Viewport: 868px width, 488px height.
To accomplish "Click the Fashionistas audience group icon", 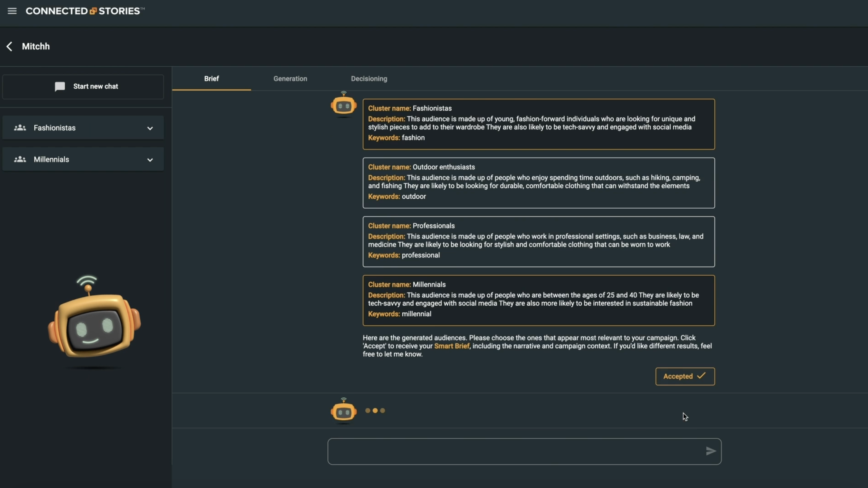I will click(x=20, y=127).
